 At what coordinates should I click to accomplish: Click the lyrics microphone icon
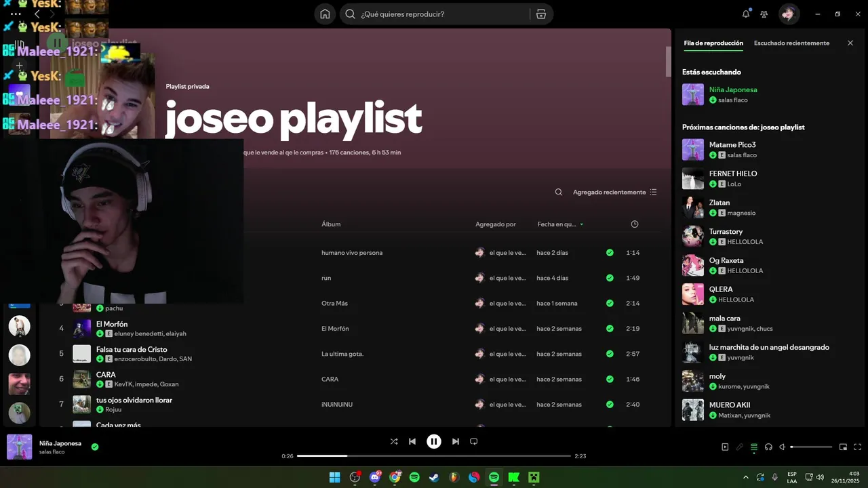pos(740,447)
